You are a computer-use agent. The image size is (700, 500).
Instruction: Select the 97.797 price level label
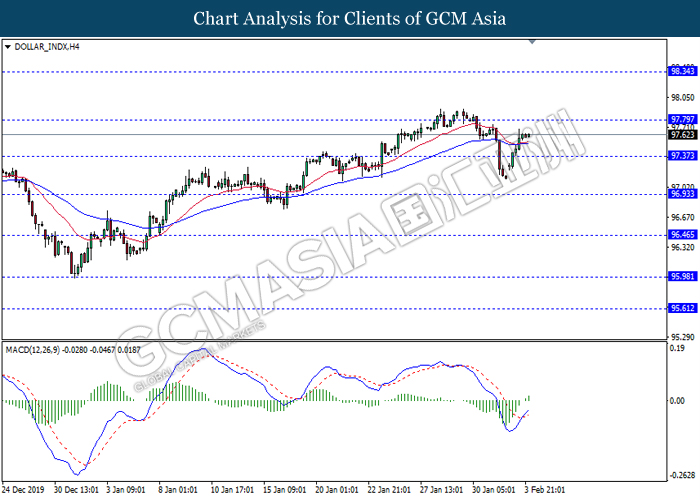682,120
